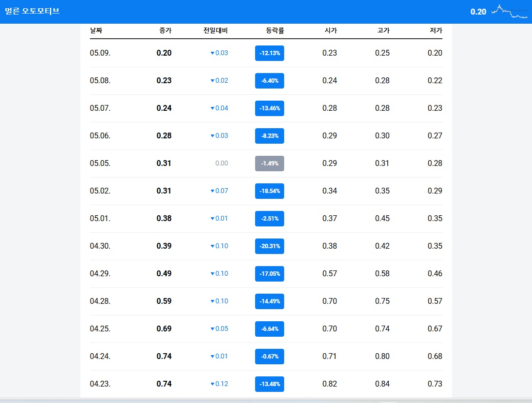Screen dimensions: 532x403
Task: Click the date 04.29. in the table
Action: coord(100,273)
